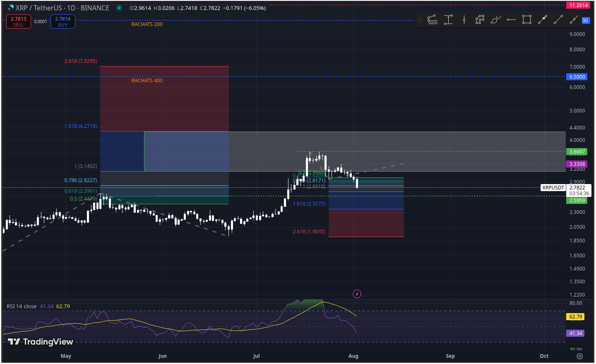Click the Sep date on time axis
The height and width of the screenshot is (364, 596).
(x=450, y=356)
